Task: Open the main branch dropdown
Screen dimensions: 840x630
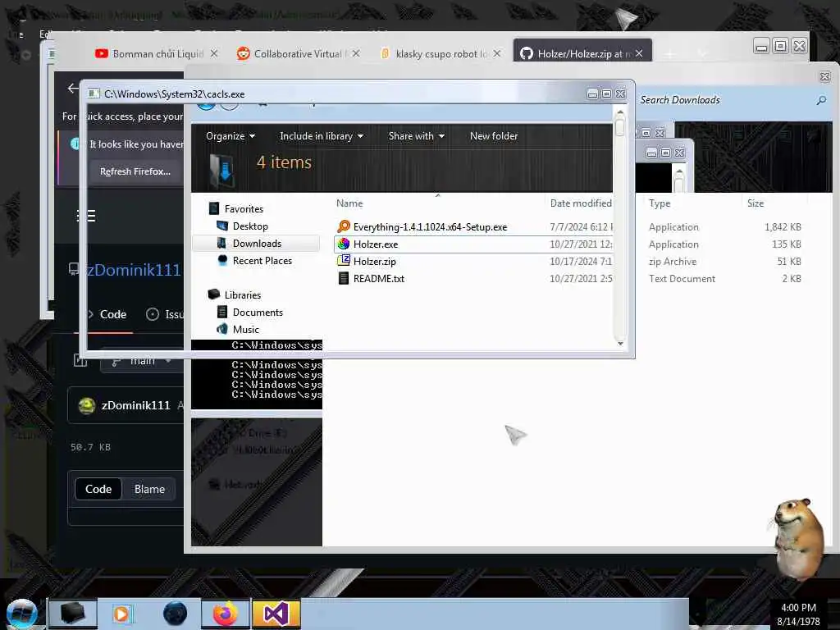Action: pyautogui.click(x=141, y=361)
